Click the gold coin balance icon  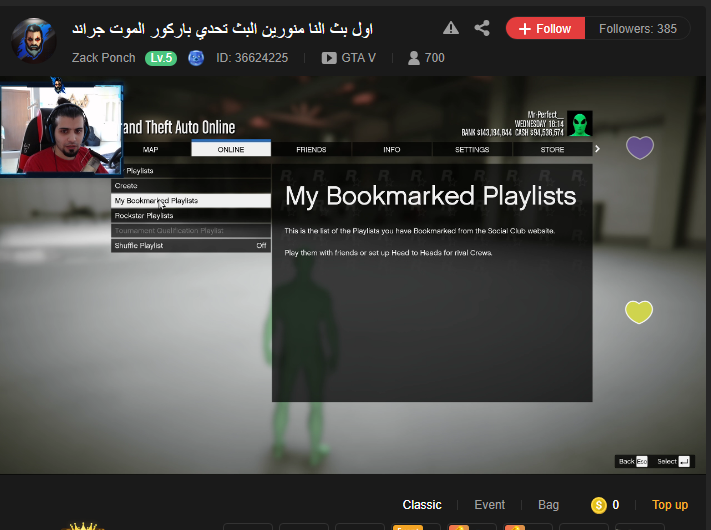coord(599,505)
